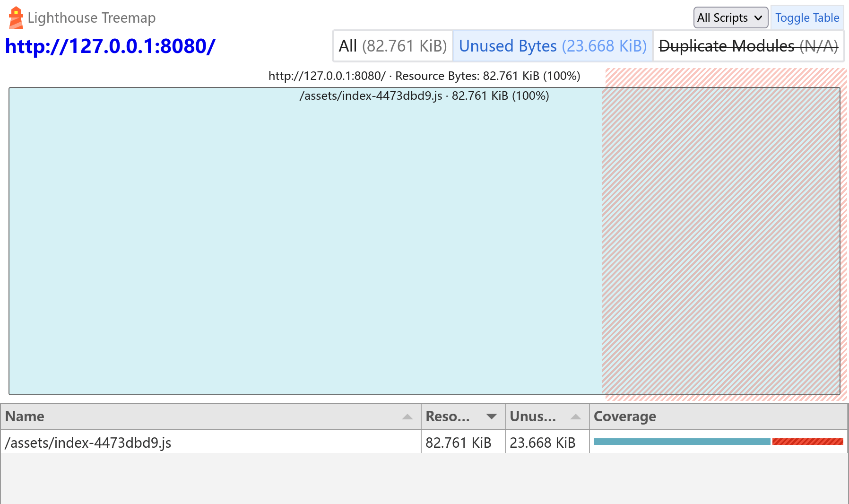Image resolution: width=849 pixels, height=504 pixels.
Task: Click the treemap root Resource Bytes header
Action: [x=424, y=76]
